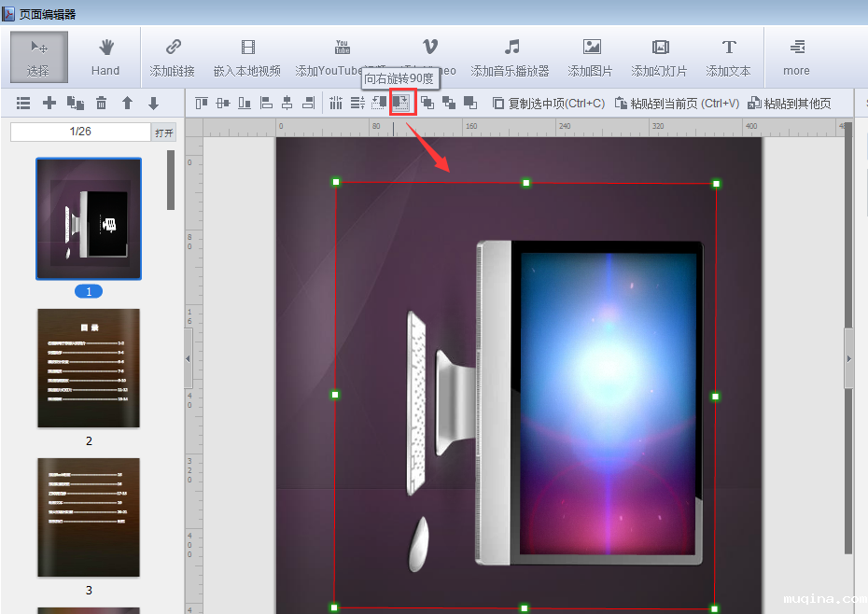This screenshot has width=868, height=614.
Task: Click the rotate left 90 degrees icon
Action: coord(379,104)
